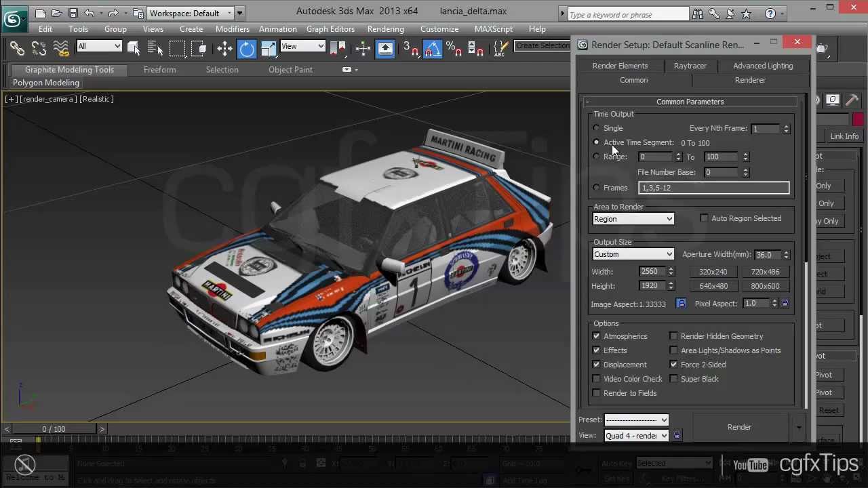Viewport: 868px width, 488px height.
Task: Open the selection filter All dropdown
Action: point(99,46)
